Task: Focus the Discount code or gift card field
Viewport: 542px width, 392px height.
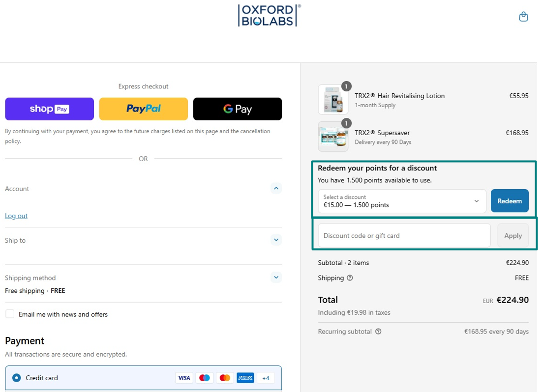Action: pyautogui.click(x=404, y=236)
